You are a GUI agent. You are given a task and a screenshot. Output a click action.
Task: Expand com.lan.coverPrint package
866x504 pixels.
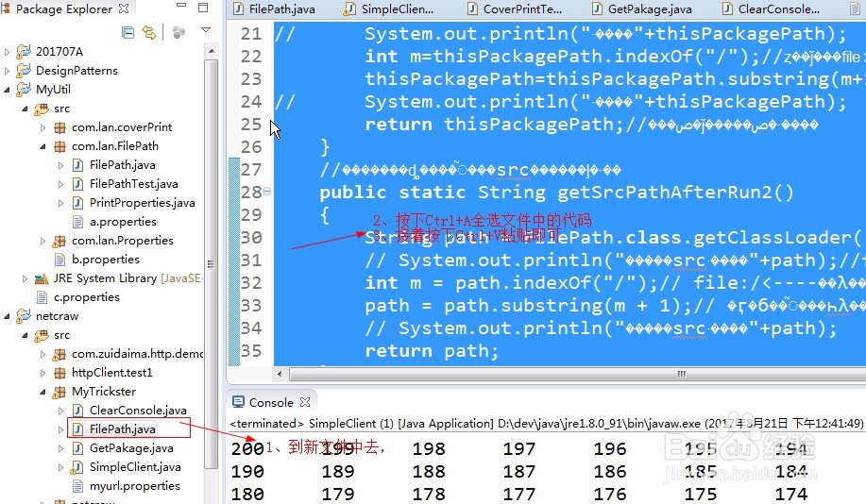coord(43,127)
